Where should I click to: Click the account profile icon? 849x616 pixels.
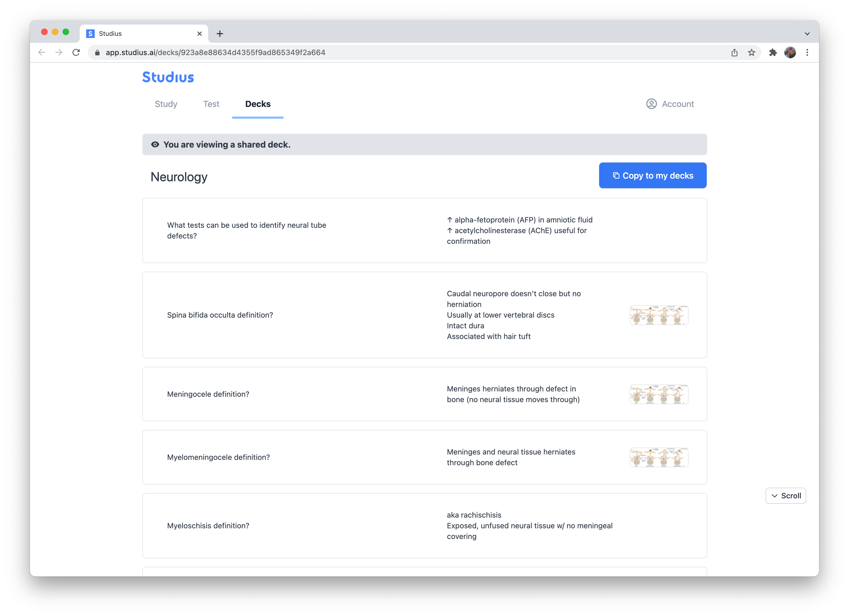(651, 104)
